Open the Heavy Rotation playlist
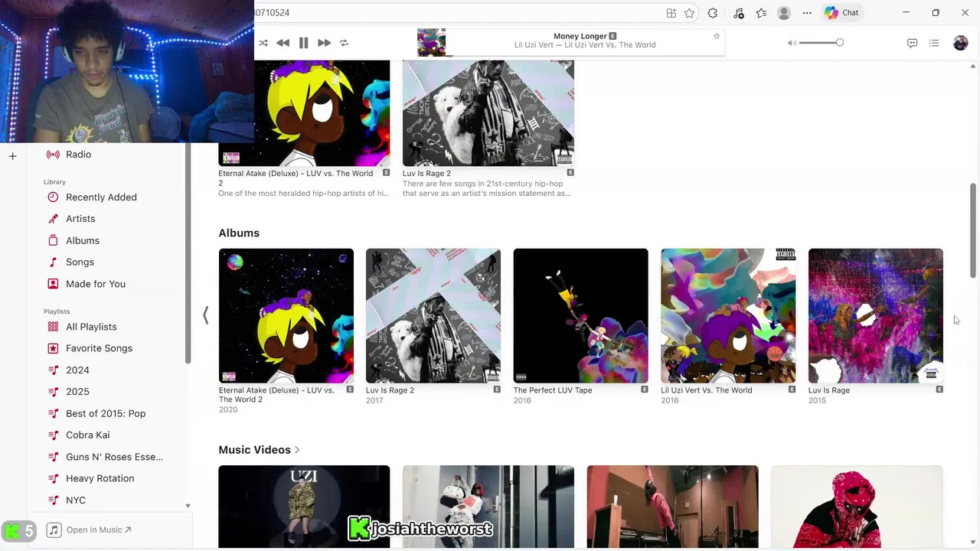 [x=100, y=478]
